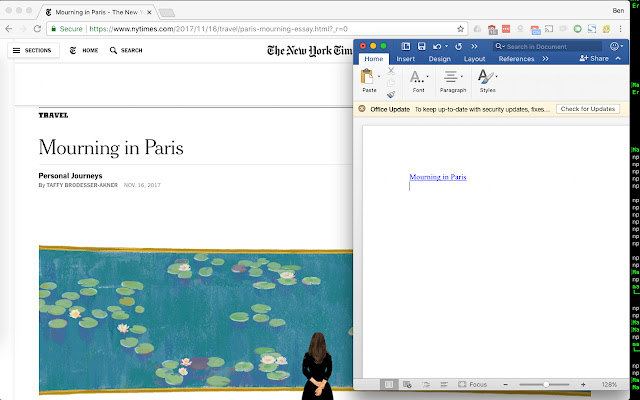
Task: Click the Check for Updates button
Action: tap(588, 109)
